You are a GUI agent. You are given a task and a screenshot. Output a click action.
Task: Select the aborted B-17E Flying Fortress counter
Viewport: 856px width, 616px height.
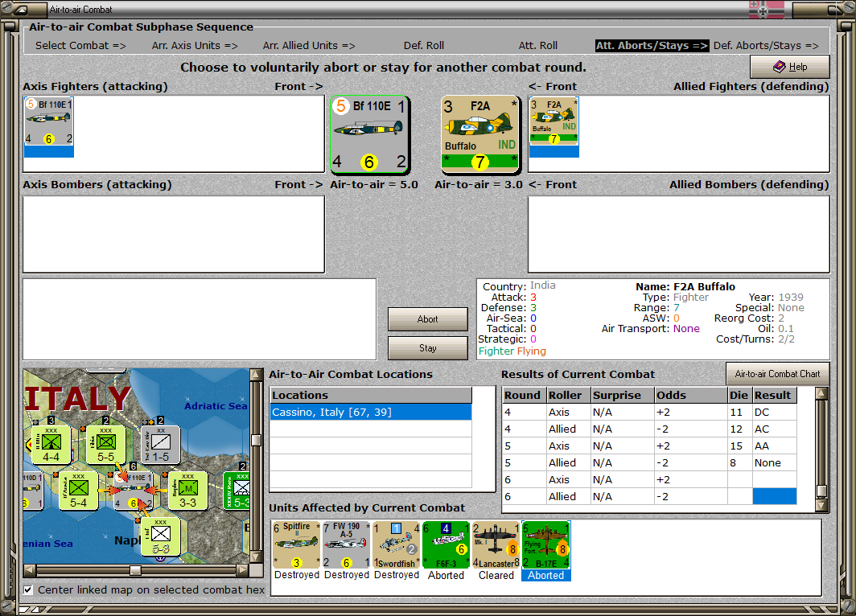coord(545,545)
